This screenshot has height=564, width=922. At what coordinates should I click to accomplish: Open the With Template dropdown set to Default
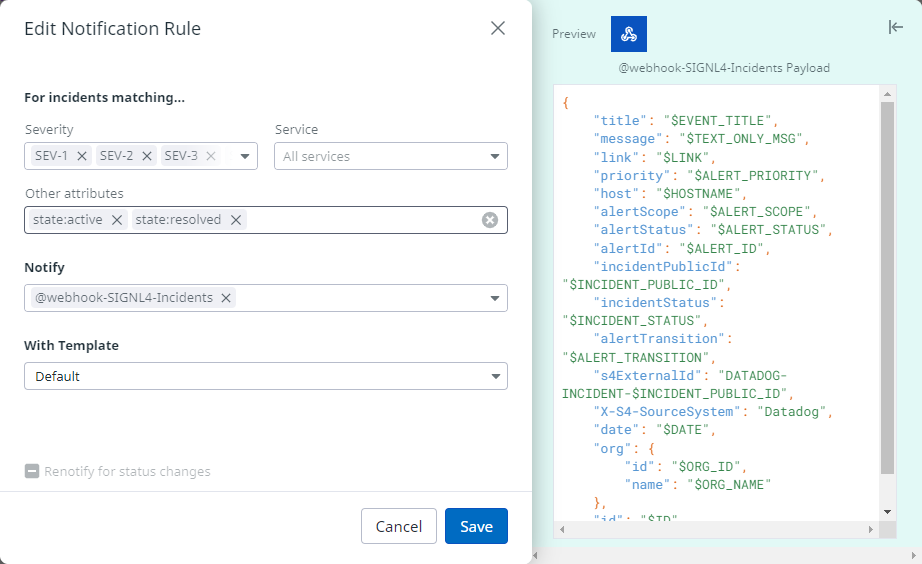[x=266, y=376]
